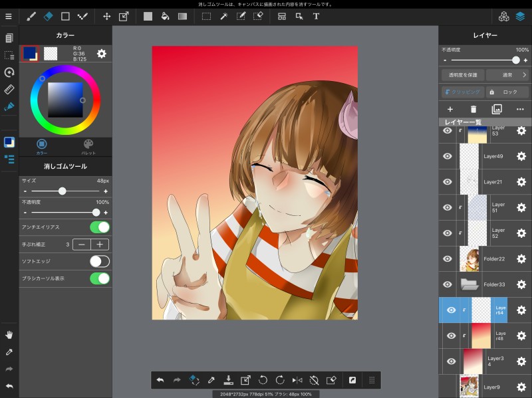Open the layer more options (…) menu
Image resolution: width=532 pixels, height=398 pixels.
pos(520,109)
